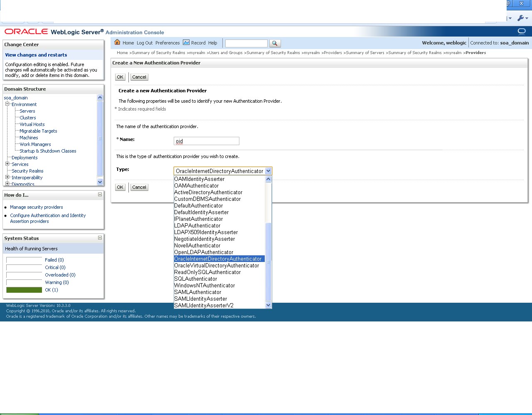The height and width of the screenshot is (415, 532).
Task: Click the browser wrench settings icon
Action: 520,18
